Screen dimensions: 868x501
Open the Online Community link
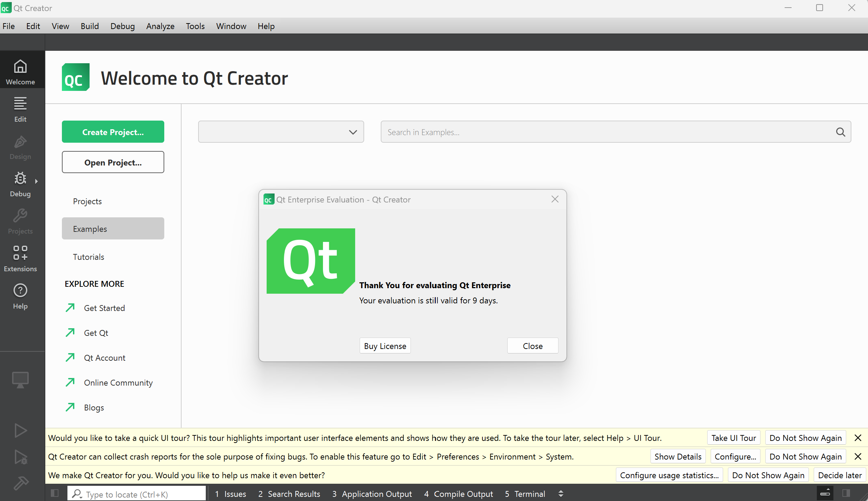[118, 382]
